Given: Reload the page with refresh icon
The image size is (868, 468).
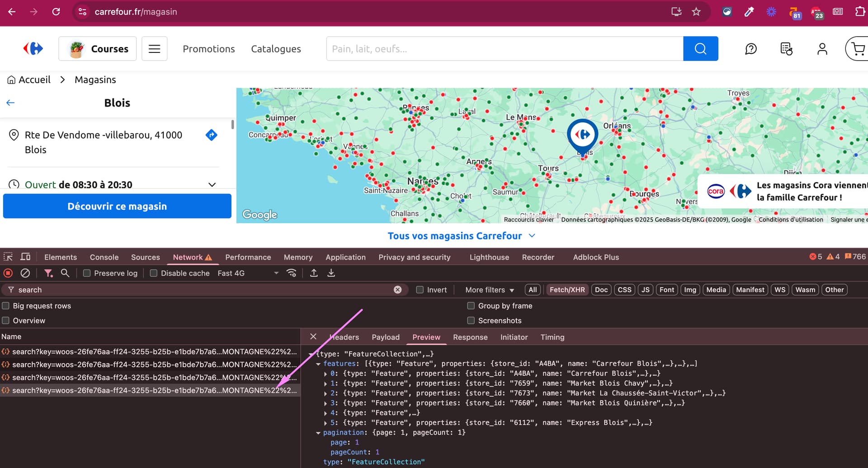Looking at the screenshot, I should point(56,12).
